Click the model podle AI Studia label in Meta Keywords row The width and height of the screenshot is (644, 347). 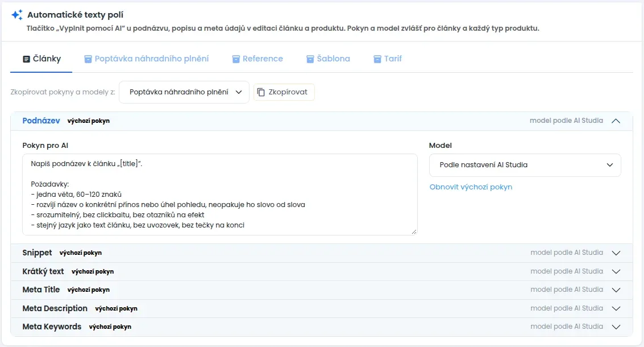[x=567, y=327]
